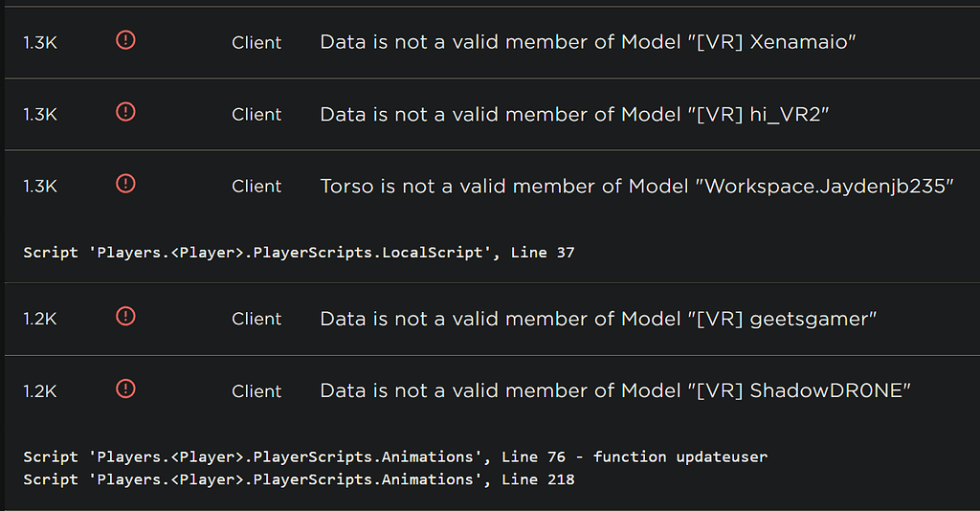Click Animations Line 76 updateuser stack trace
Viewport: 980px width, 511px height.
[x=395, y=457]
